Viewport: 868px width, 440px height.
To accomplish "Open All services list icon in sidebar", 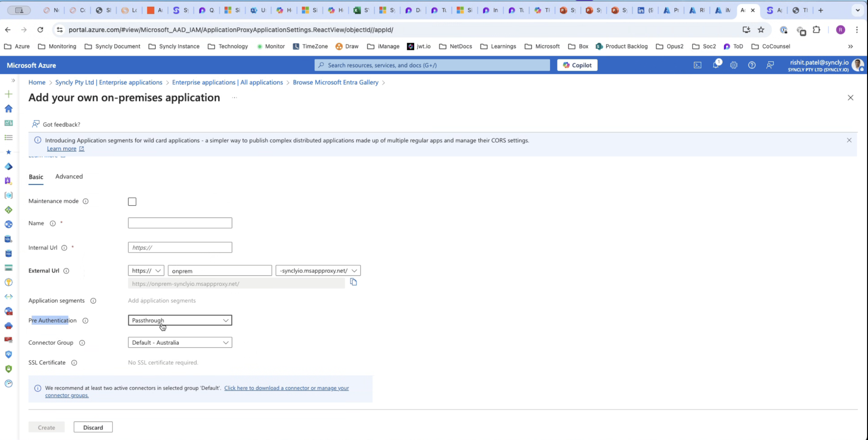I will (9, 138).
